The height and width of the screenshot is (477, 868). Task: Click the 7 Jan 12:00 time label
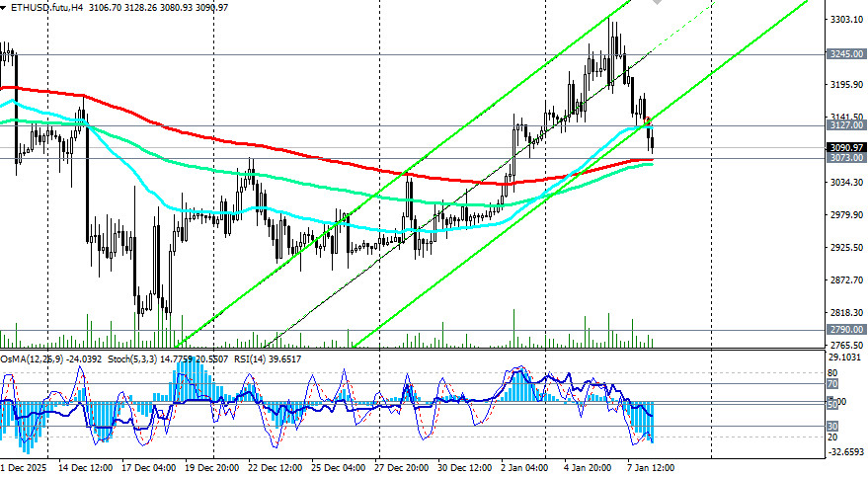[x=651, y=467]
